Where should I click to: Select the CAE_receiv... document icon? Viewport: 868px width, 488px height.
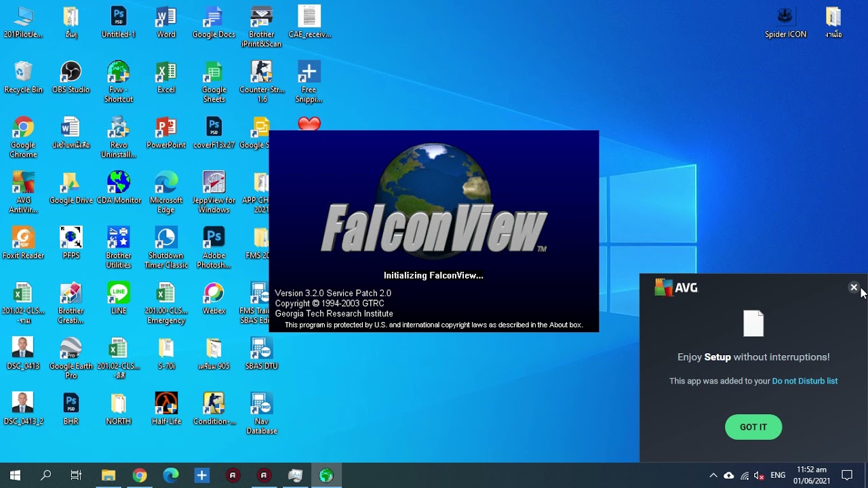pos(309,22)
